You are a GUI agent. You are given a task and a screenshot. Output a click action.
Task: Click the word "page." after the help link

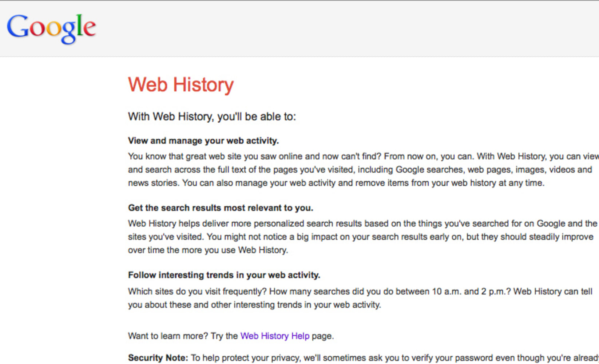point(322,336)
